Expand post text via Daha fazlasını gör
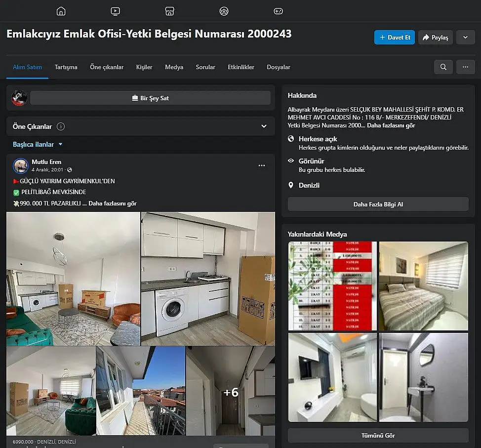Image resolution: width=481 pixels, height=448 pixels. (x=113, y=204)
